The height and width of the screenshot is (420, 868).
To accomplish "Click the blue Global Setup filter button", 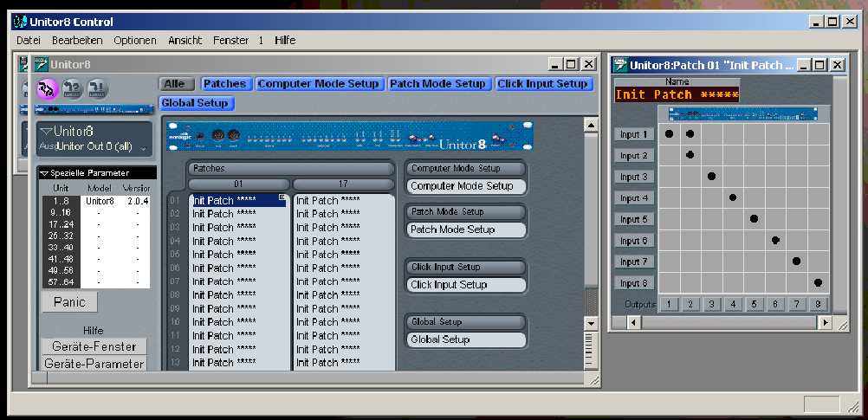I will pos(197,103).
